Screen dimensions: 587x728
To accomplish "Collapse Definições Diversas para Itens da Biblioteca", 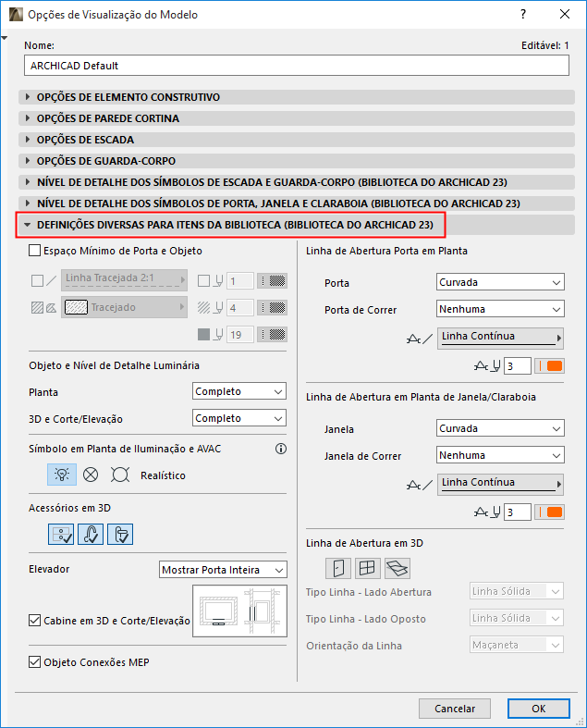I will (297, 225).
